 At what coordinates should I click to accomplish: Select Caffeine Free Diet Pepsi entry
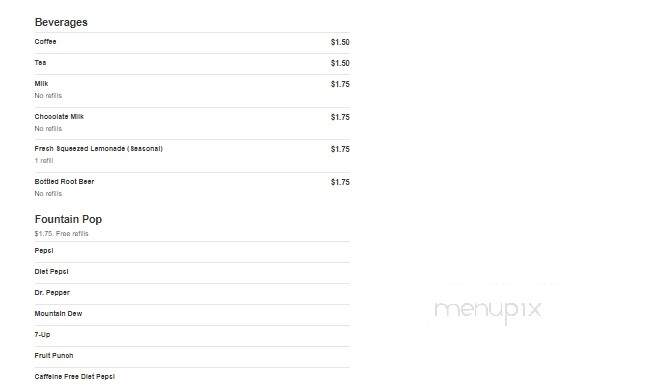(74, 376)
